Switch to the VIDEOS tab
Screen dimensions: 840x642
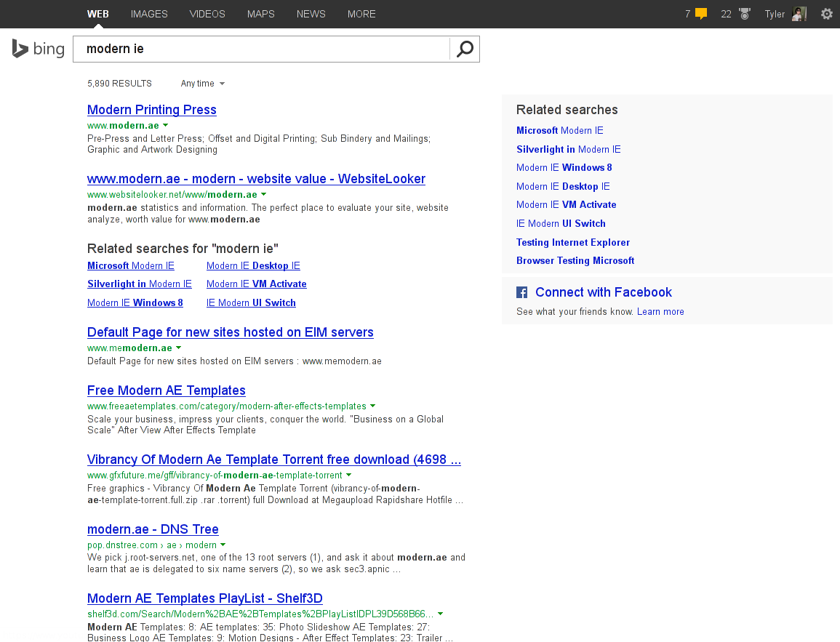tap(207, 14)
